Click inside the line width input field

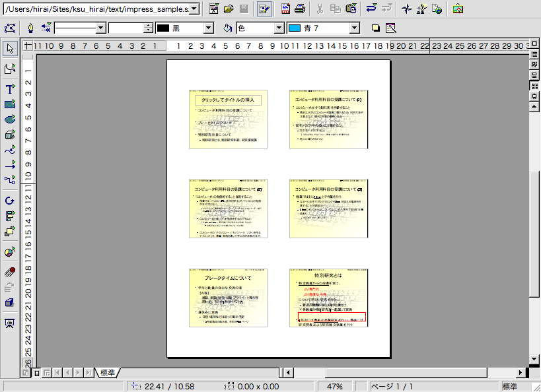[126, 28]
